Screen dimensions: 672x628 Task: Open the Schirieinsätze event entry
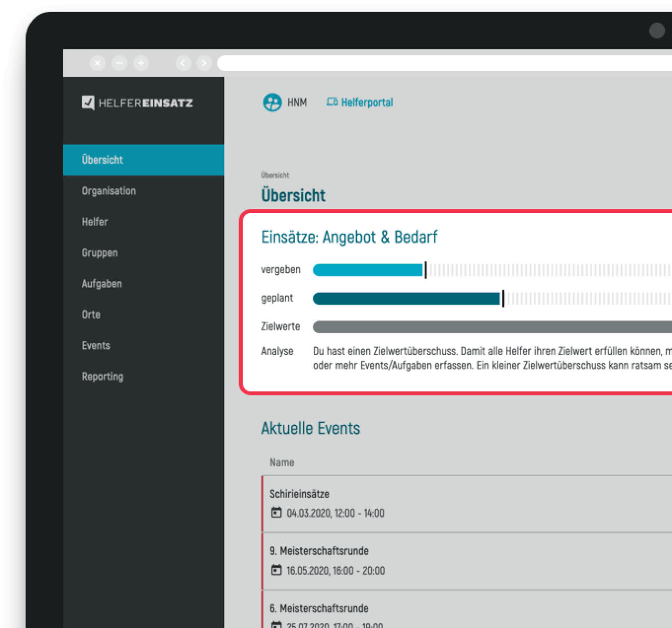pyautogui.click(x=301, y=494)
